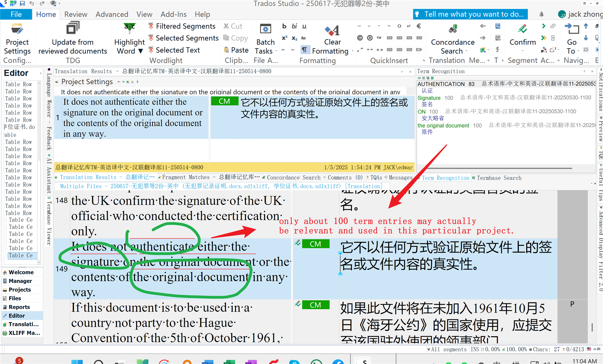The width and height of the screenshot is (603, 364).
Task: Click the Show Translated Terms AZ icon
Action: pos(498,26)
